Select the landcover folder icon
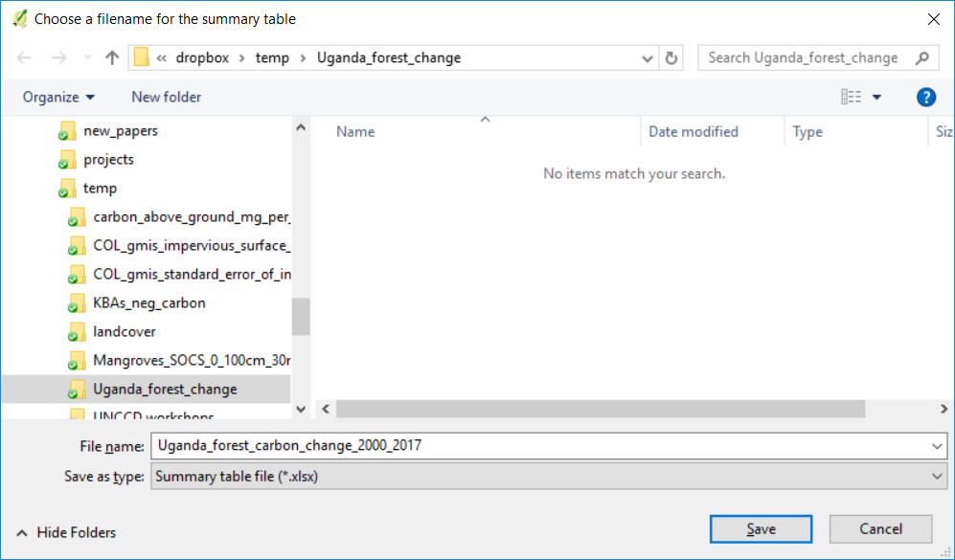The image size is (955, 560). [x=77, y=332]
